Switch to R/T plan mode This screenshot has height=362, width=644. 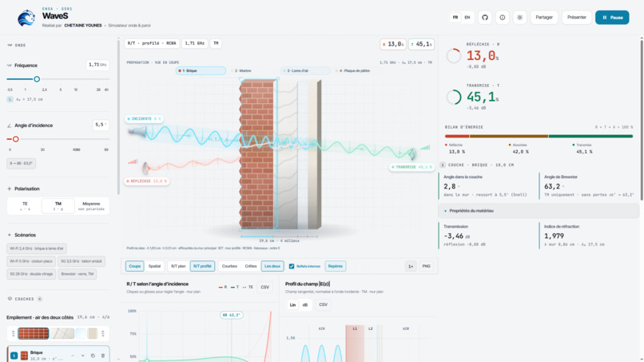click(x=178, y=266)
